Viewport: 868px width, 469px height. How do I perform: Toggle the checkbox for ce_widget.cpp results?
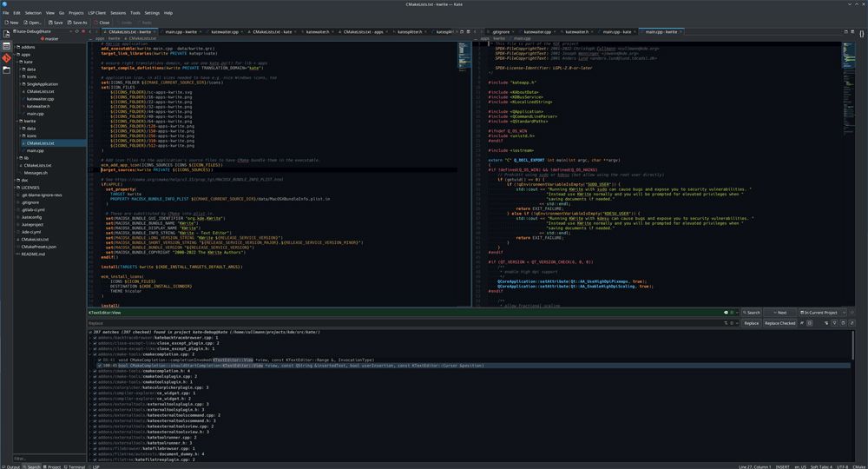click(x=95, y=393)
